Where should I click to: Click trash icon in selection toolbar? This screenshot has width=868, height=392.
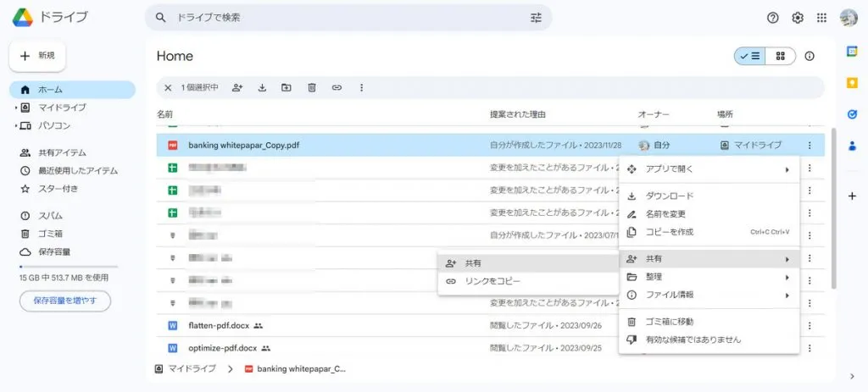pos(312,87)
